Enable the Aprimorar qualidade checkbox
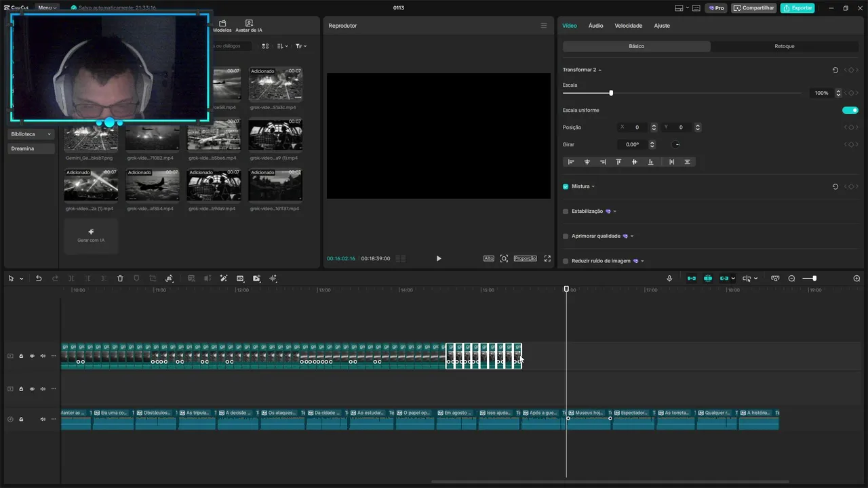The height and width of the screenshot is (488, 868). coord(566,236)
